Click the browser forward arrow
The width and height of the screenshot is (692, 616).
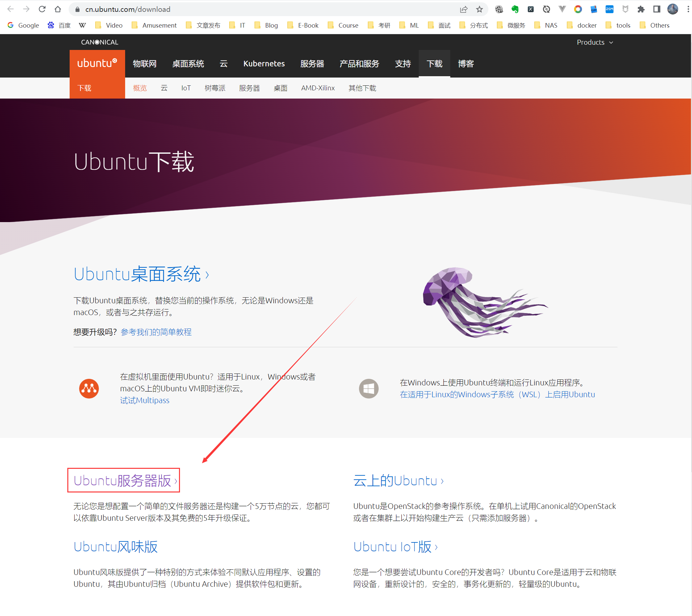click(x=26, y=9)
